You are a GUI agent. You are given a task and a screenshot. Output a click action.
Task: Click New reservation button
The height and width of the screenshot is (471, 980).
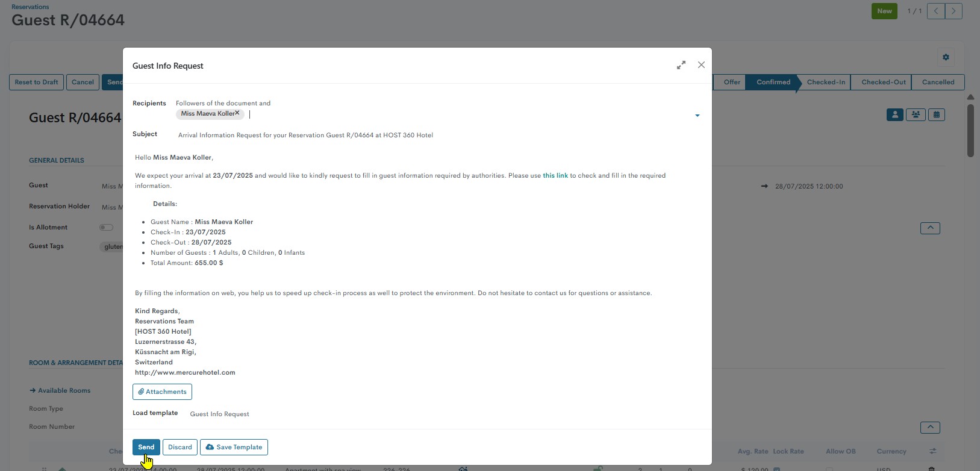pos(884,11)
